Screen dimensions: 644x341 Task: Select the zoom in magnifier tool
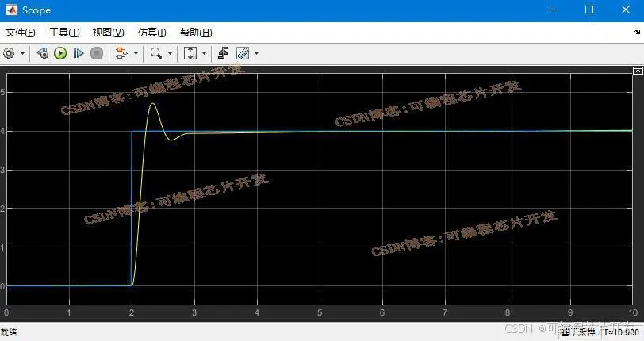pos(156,53)
